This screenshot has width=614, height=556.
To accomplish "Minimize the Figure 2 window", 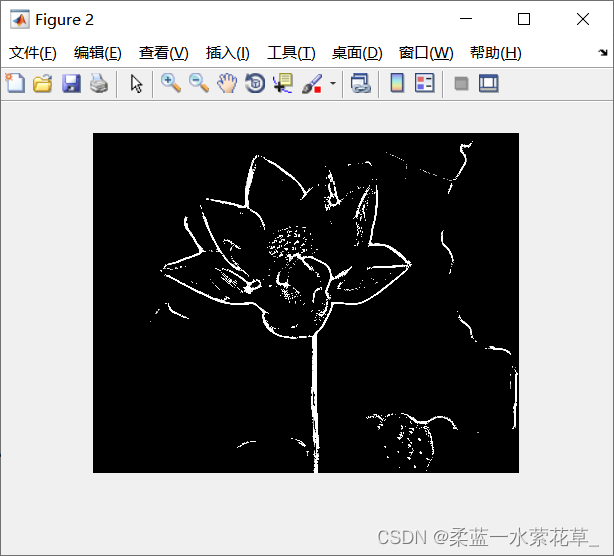I will [466, 19].
